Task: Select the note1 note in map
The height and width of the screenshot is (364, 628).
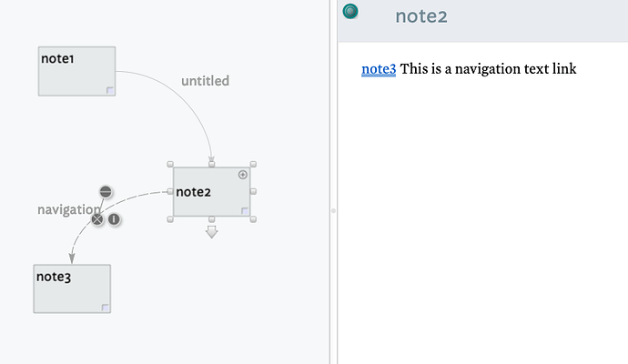Action: (x=76, y=71)
